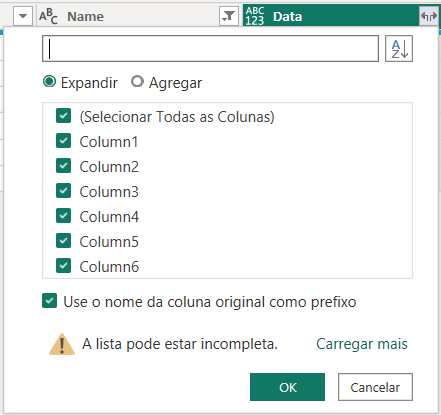Click the Carregar mais link
Viewport: 441px width, 415px height.
click(x=362, y=344)
